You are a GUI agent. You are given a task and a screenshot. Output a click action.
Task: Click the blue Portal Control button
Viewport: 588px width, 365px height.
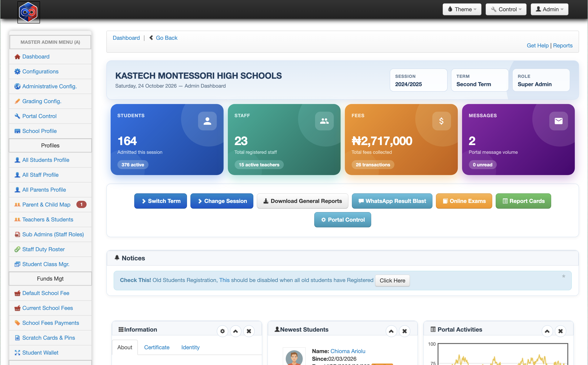pos(343,220)
